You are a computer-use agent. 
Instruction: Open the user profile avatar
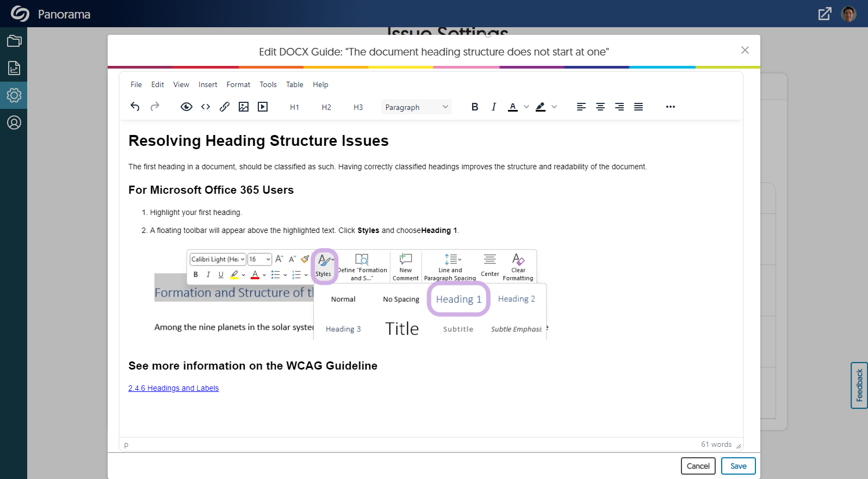coord(848,14)
